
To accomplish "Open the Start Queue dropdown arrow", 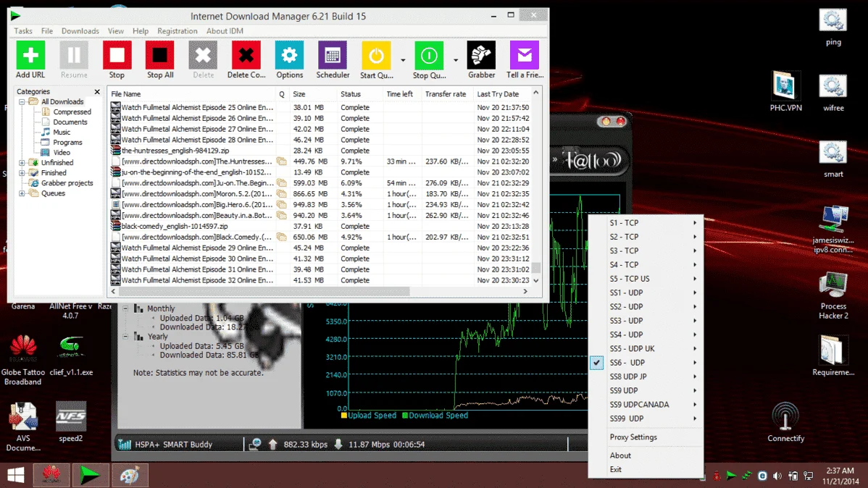I will (x=403, y=60).
